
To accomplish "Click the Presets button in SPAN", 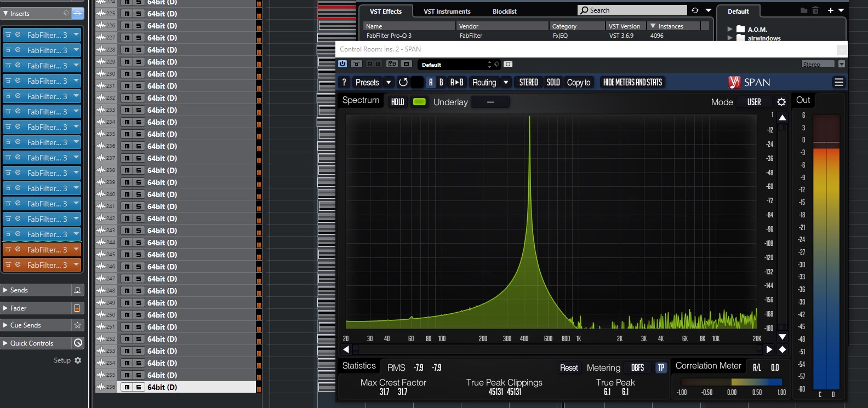I will pos(367,82).
